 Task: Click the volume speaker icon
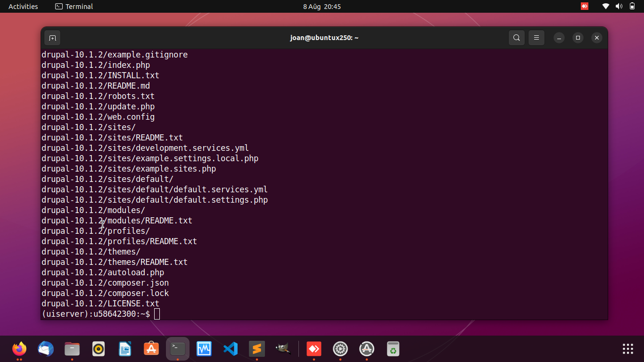pyautogui.click(x=619, y=7)
